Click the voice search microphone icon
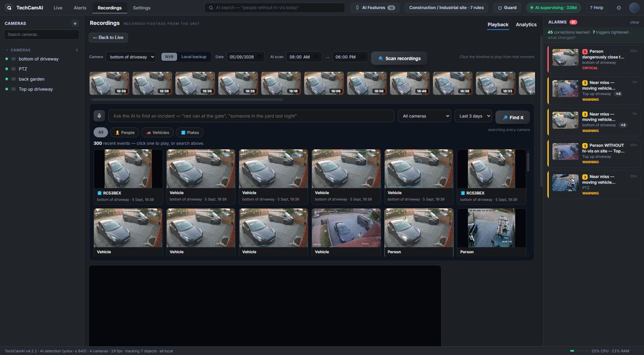 coord(99,116)
